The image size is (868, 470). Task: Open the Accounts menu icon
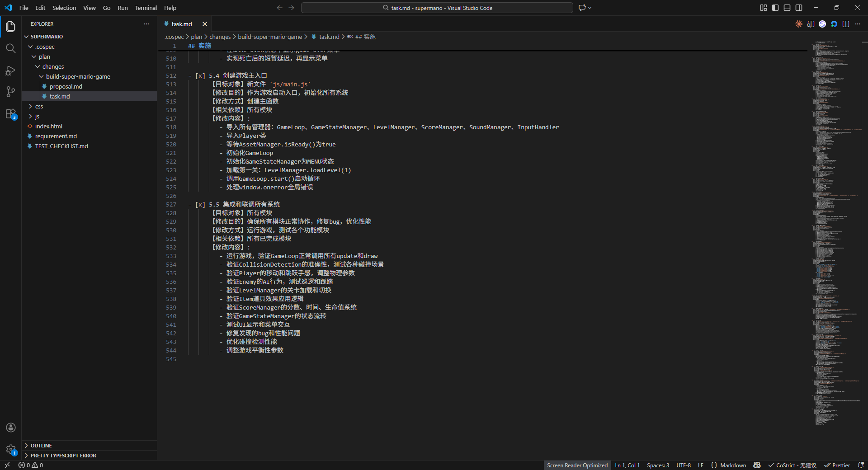coord(11,428)
